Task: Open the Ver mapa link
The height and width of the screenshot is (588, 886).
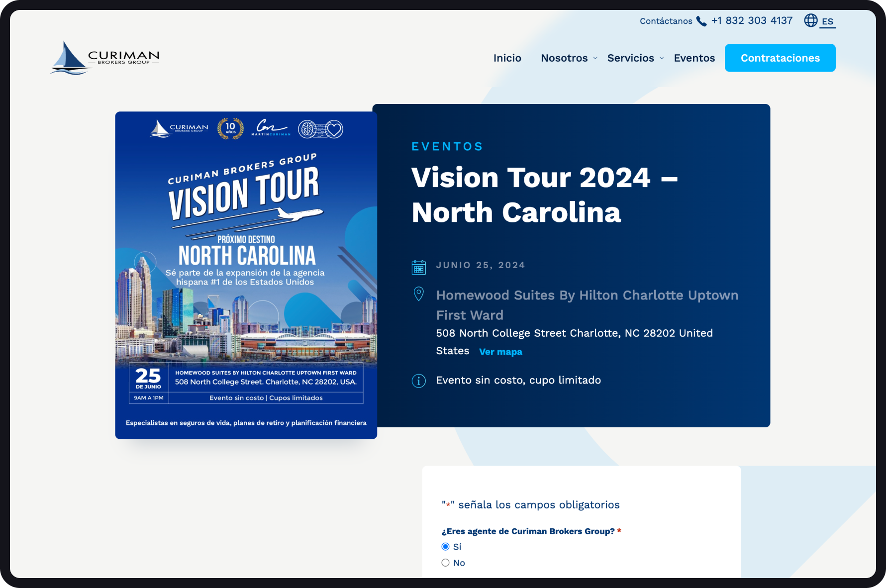Action: pyautogui.click(x=500, y=352)
